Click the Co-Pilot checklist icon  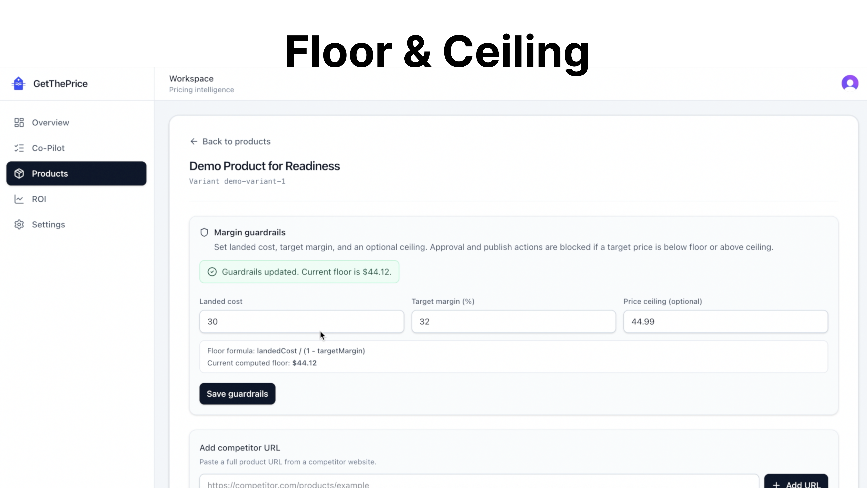[19, 148]
